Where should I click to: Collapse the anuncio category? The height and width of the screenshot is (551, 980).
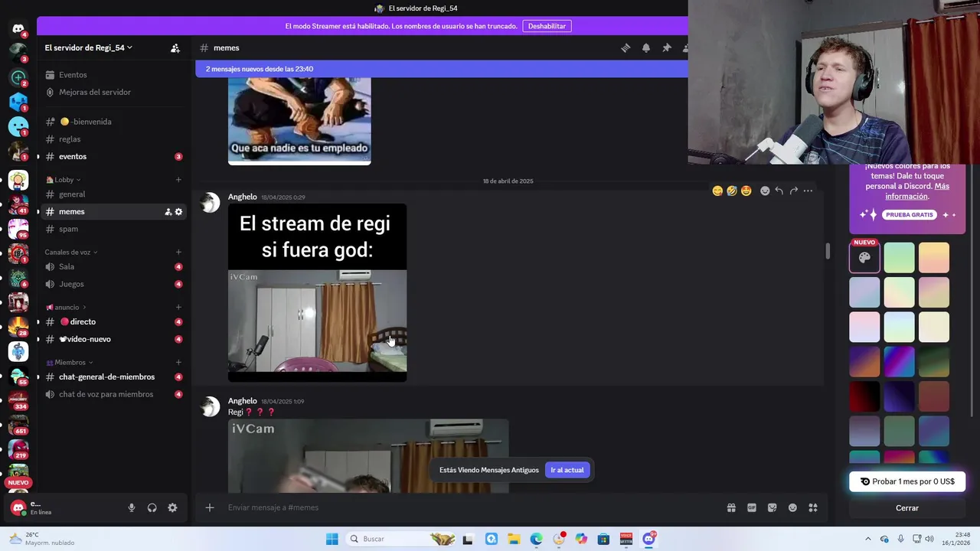click(x=67, y=307)
